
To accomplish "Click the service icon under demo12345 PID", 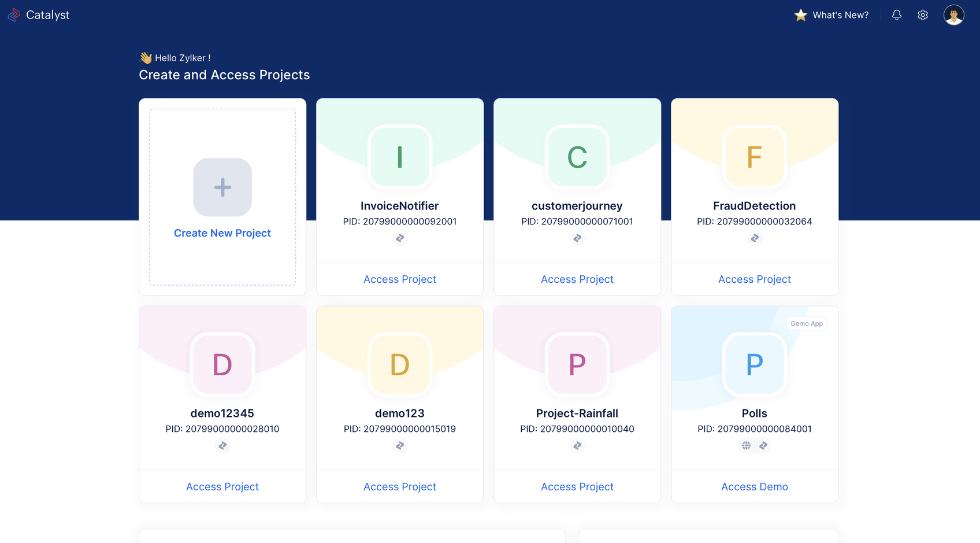I will click(222, 446).
